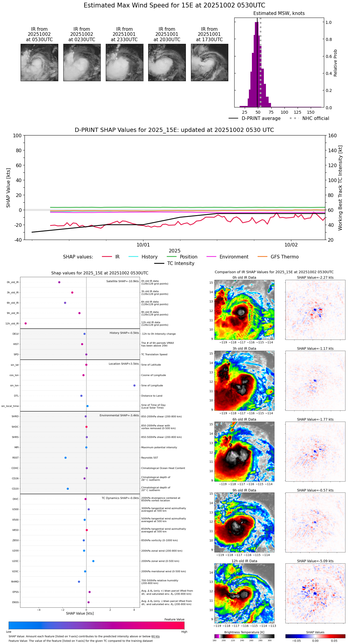The image size is (349, 644).
Task: Click the 'History SHAP=-0.5kts' annotation
Action: click(x=124, y=333)
